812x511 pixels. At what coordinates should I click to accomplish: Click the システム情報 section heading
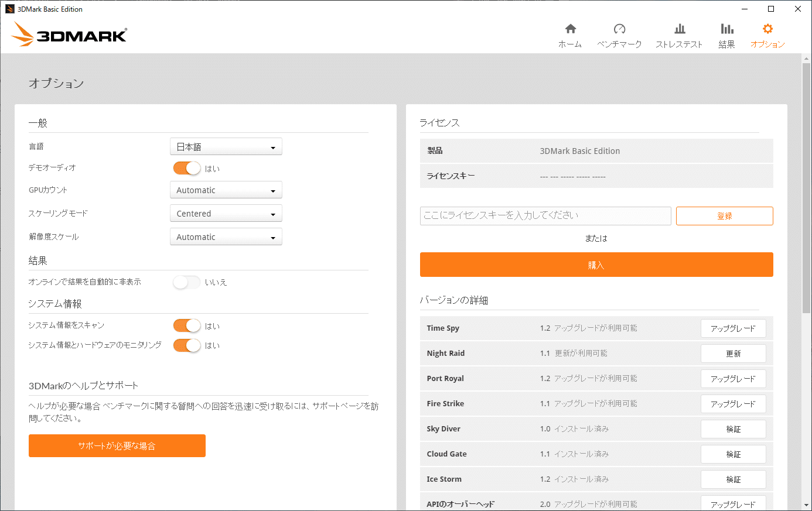click(55, 304)
